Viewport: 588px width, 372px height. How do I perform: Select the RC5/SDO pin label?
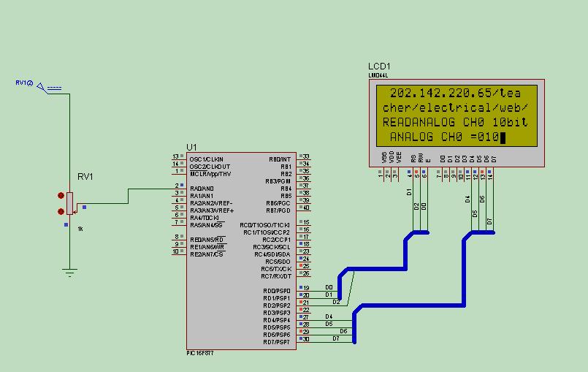tap(278, 262)
